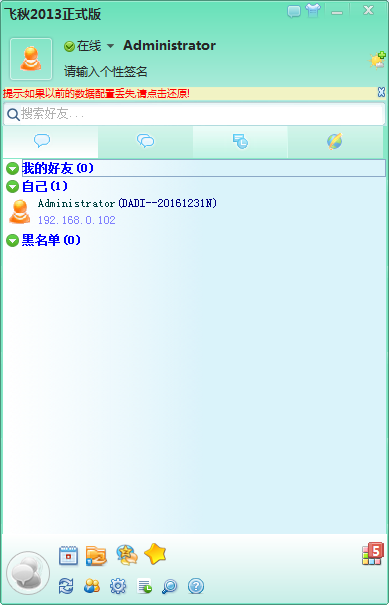Image resolution: width=389 pixels, height=605 pixels.
Task: Open the yellow star favorites icon
Action: [155, 554]
